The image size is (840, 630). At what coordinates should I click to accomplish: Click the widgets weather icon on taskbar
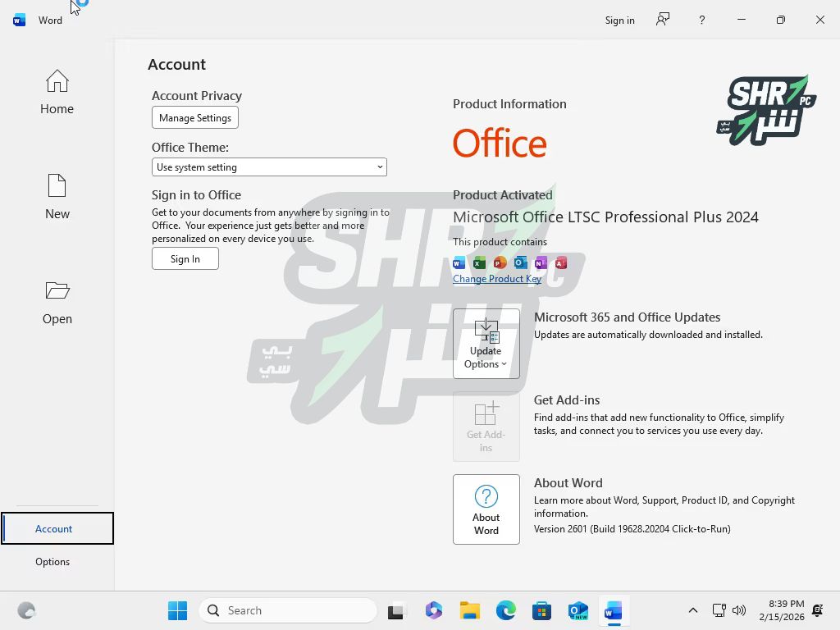point(25,610)
